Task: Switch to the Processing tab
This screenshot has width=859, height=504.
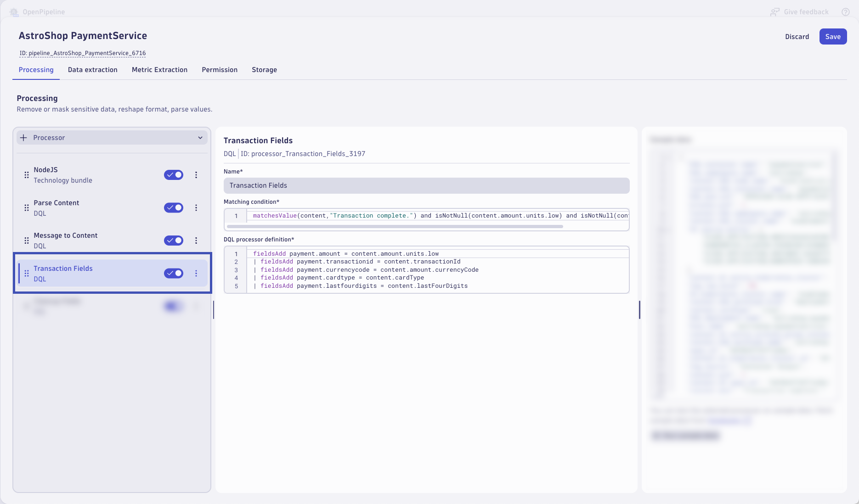Action: tap(36, 70)
